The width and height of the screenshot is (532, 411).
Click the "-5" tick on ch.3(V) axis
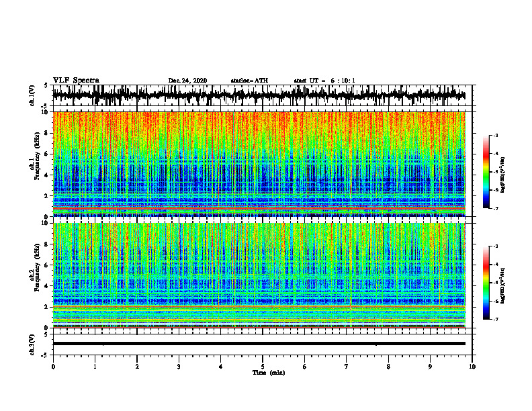point(45,355)
